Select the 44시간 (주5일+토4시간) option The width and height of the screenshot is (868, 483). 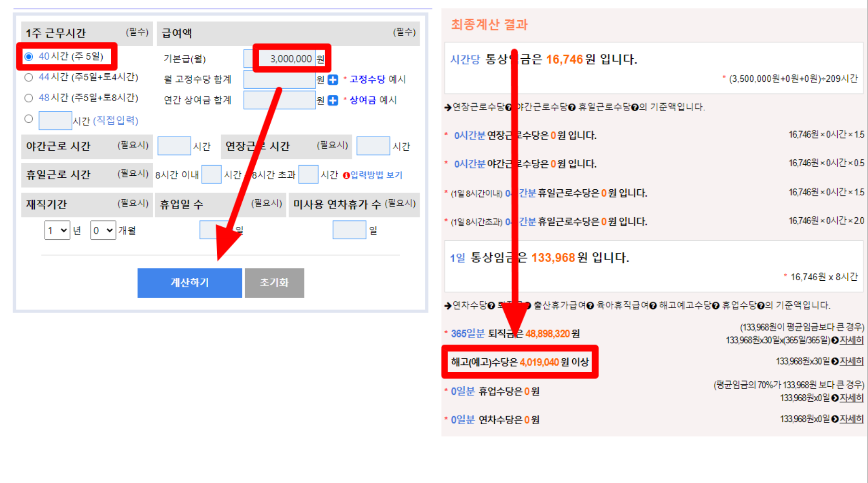[29, 78]
